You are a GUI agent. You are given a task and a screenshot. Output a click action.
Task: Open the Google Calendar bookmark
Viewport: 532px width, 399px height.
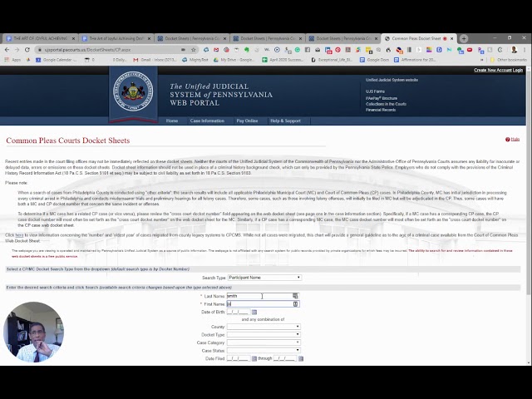tap(57, 60)
